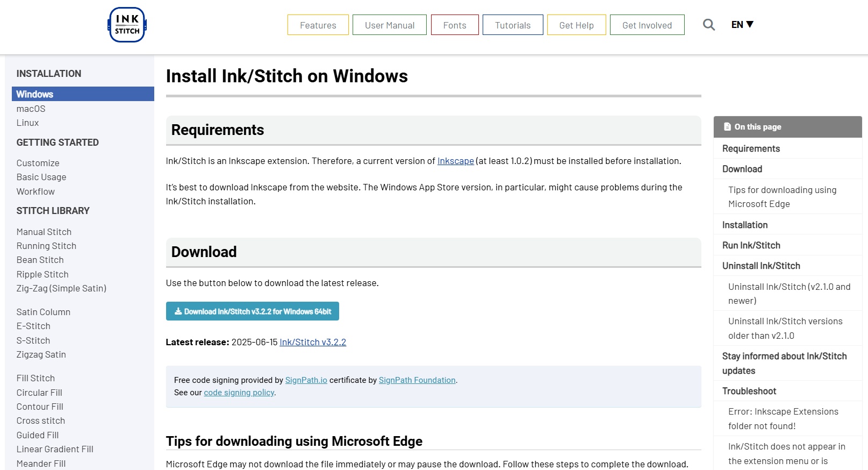Visit the SignPath Foundation link
Screen dimensions: 868x470
[417, 380]
